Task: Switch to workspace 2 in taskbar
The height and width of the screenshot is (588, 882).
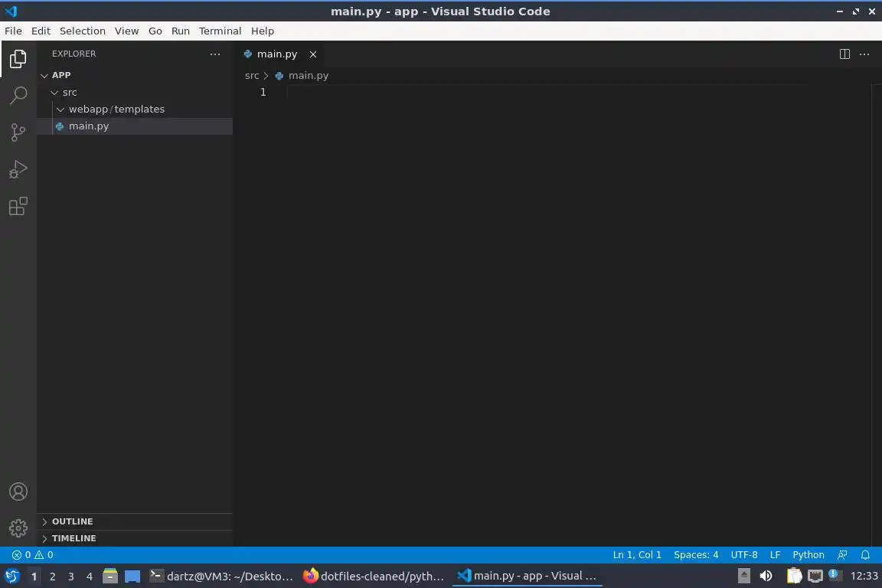Action: [x=52, y=577]
